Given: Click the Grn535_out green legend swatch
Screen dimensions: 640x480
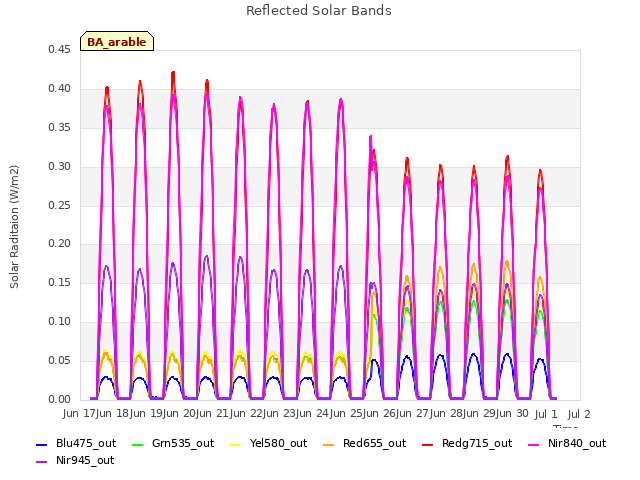Looking at the screenshot, I should click(138, 445).
